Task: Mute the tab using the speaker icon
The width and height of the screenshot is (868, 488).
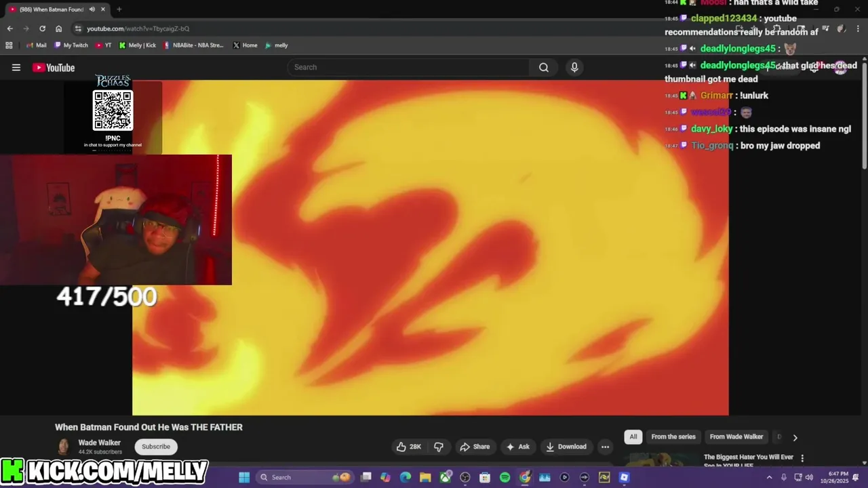Action: (x=92, y=9)
